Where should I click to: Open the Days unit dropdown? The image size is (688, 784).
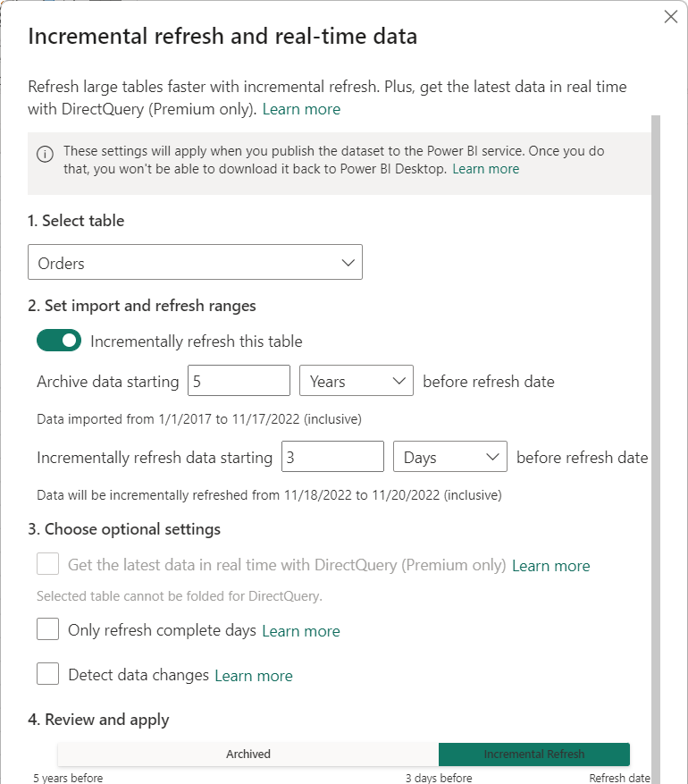[x=449, y=456]
